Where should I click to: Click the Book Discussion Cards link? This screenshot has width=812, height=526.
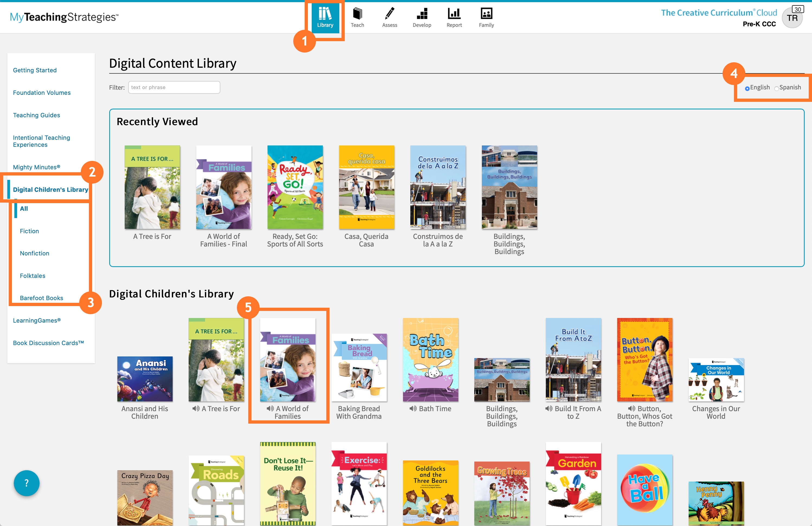coord(49,343)
